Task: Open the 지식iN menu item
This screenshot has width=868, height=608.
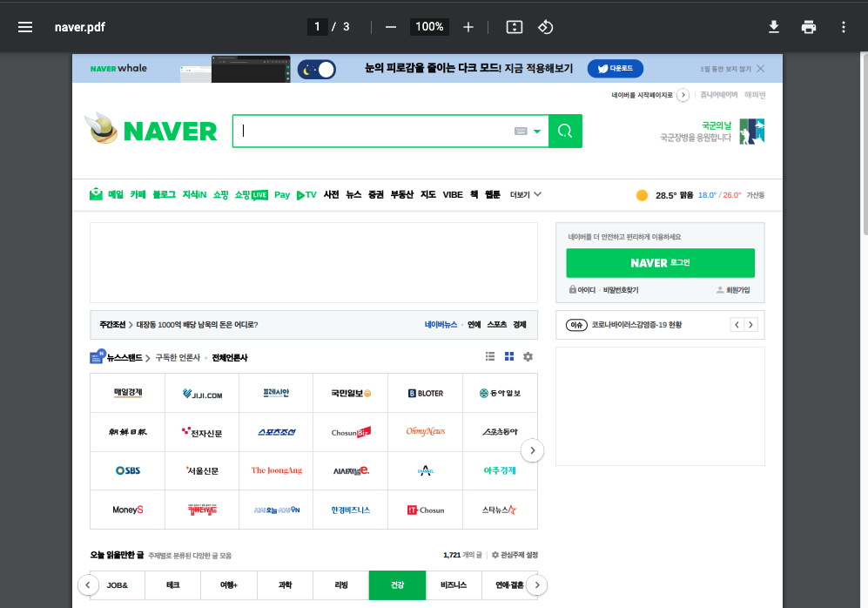Action: (x=194, y=194)
